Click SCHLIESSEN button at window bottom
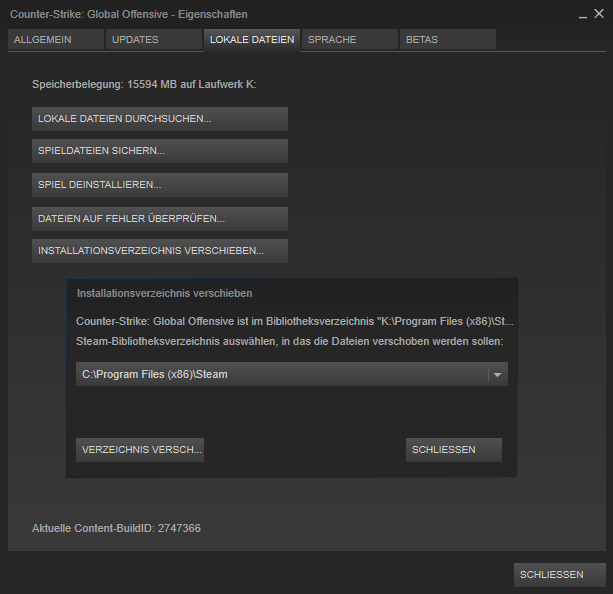613x594 pixels. click(559, 574)
